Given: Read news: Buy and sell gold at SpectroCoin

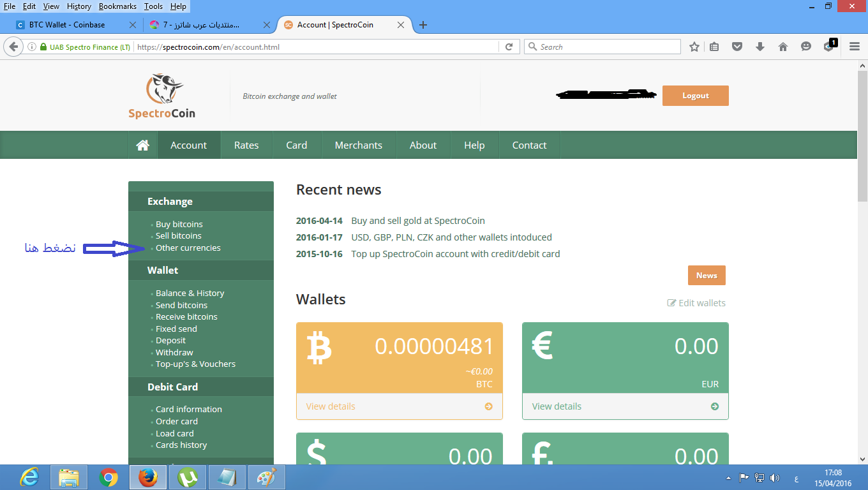Looking at the screenshot, I should [x=418, y=221].
